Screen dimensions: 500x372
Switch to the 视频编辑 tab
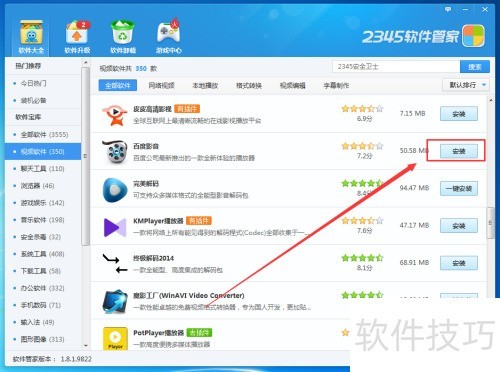pyautogui.click(x=292, y=86)
